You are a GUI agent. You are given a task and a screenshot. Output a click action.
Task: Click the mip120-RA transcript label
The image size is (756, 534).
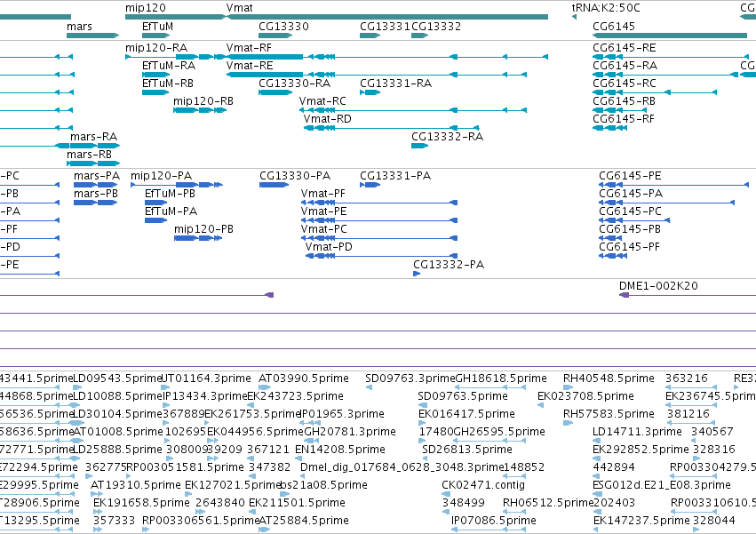[156, 48]
